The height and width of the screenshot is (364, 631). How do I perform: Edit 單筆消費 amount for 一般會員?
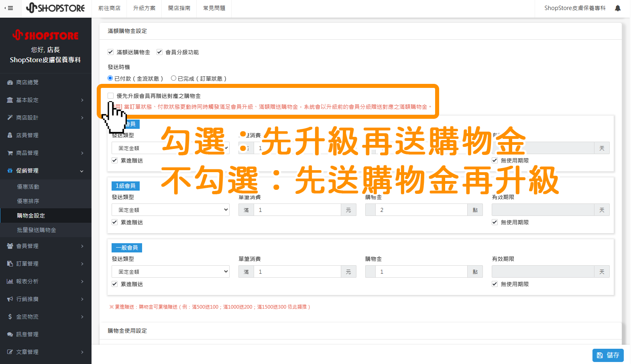tap(297, 272)
